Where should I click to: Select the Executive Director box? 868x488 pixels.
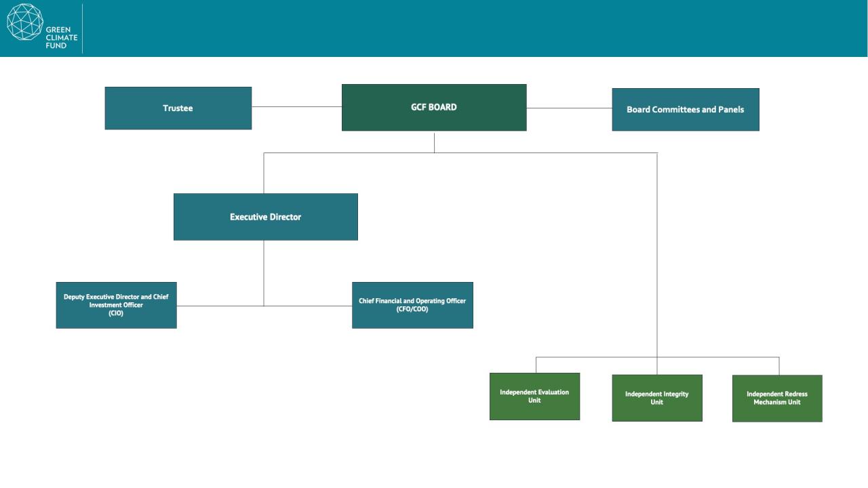tap(265, 217)
